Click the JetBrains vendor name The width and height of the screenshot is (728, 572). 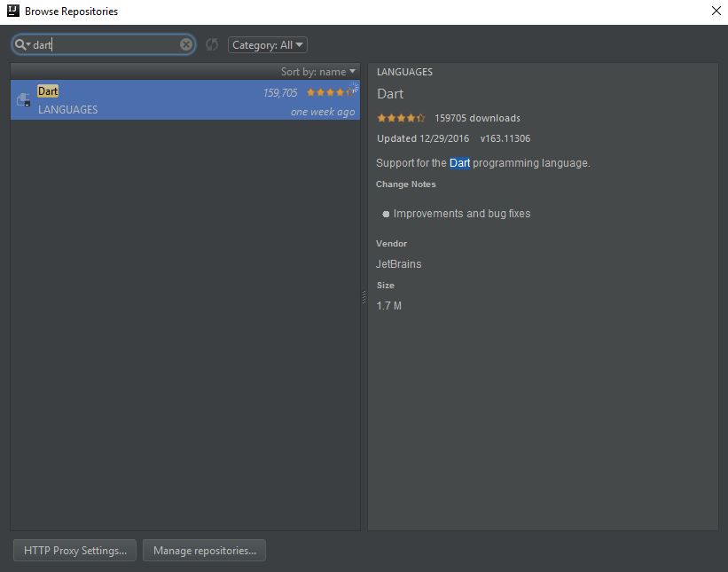click(x=399, y=264)
